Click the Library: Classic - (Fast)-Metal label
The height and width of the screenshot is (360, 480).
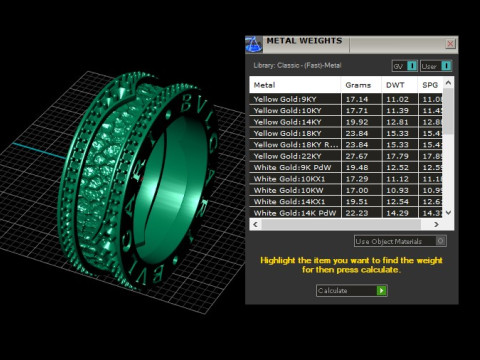297,65
